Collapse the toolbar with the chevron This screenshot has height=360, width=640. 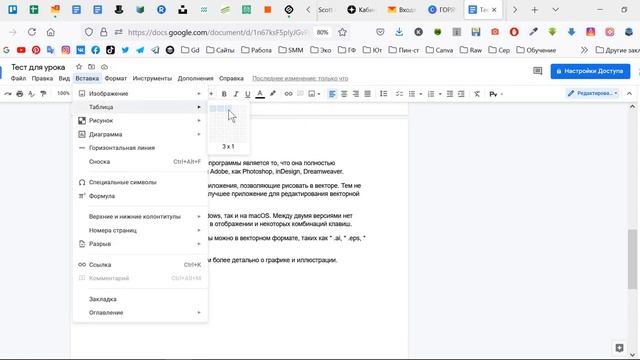(629, 93)
